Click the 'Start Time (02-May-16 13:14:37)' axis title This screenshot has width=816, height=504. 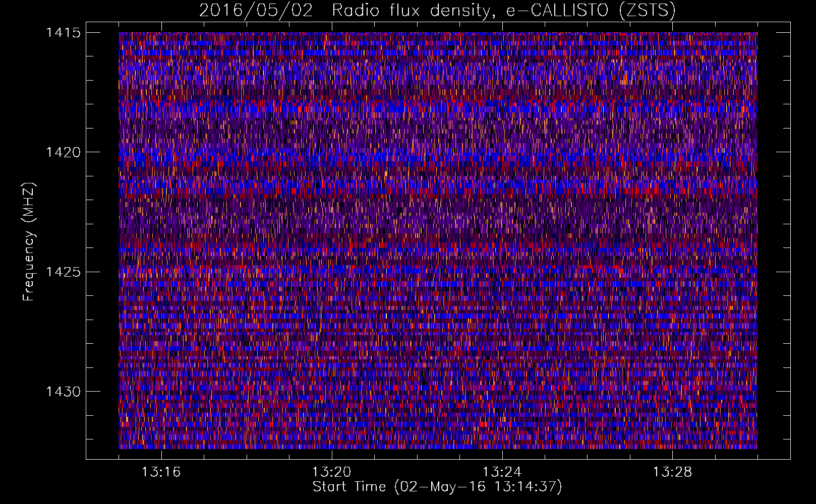[x=437, y=487]
